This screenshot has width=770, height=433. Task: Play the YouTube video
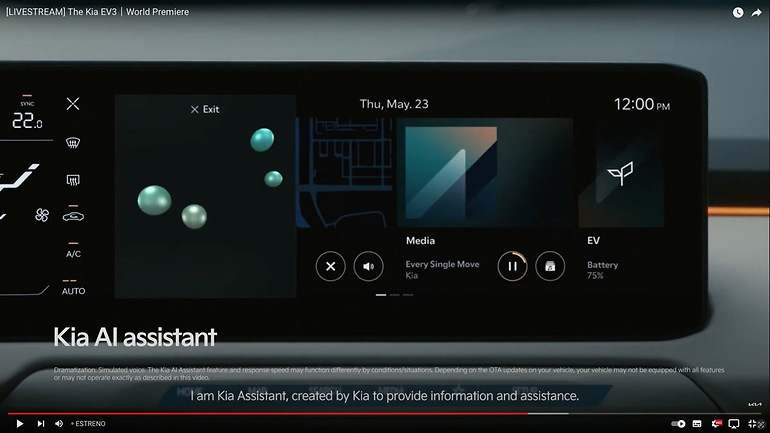[x=20, y=423]
